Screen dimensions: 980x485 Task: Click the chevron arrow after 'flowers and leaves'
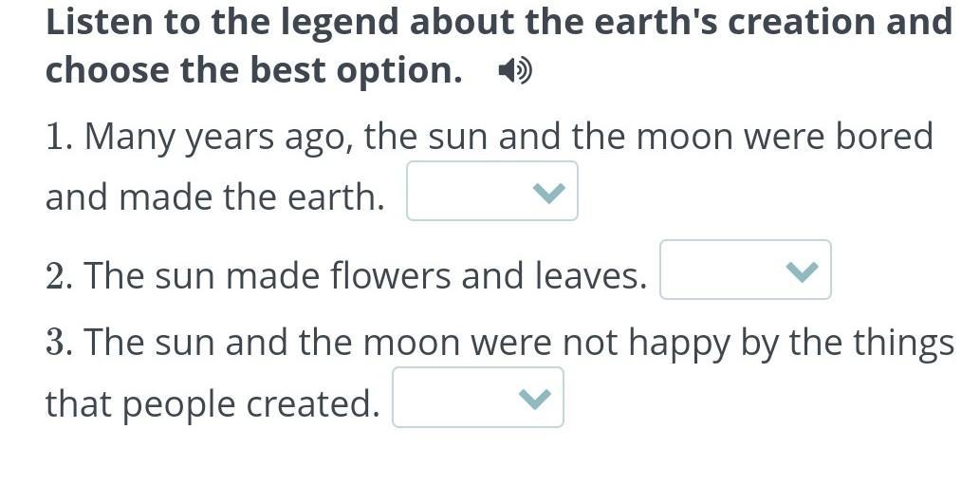coord(802,272)
